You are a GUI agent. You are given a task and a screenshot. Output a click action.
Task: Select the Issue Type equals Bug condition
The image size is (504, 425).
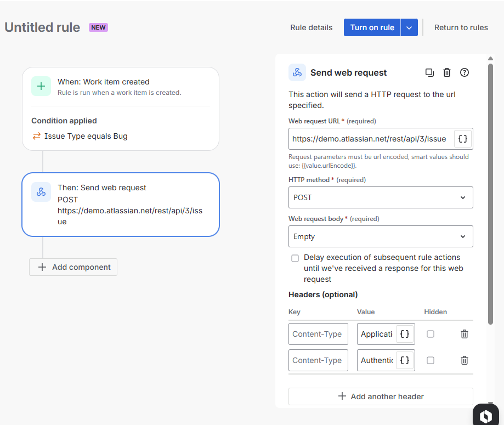click(x=86, y=136)
